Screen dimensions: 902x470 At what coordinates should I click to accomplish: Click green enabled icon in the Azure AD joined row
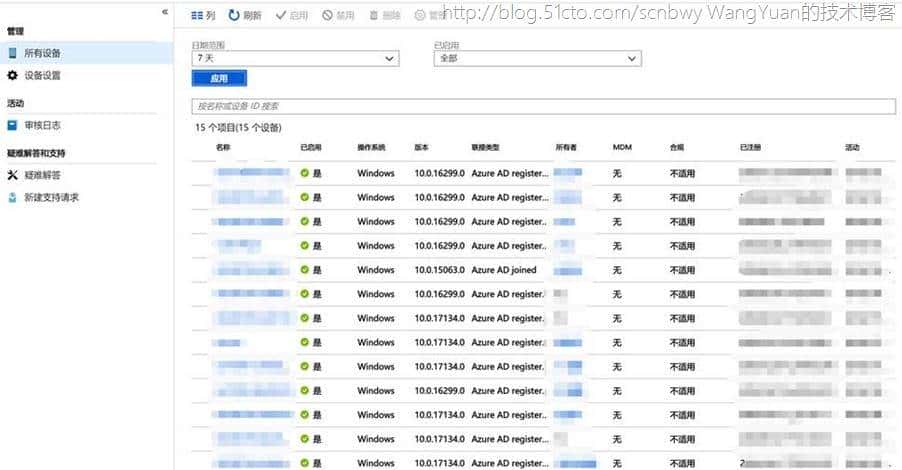(305, 270)
